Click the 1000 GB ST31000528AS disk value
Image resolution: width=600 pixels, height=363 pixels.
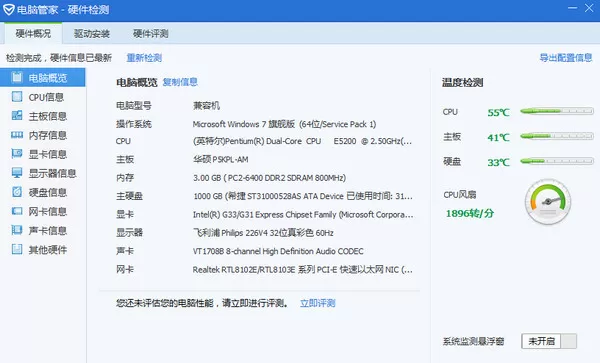tap(303, 196)
